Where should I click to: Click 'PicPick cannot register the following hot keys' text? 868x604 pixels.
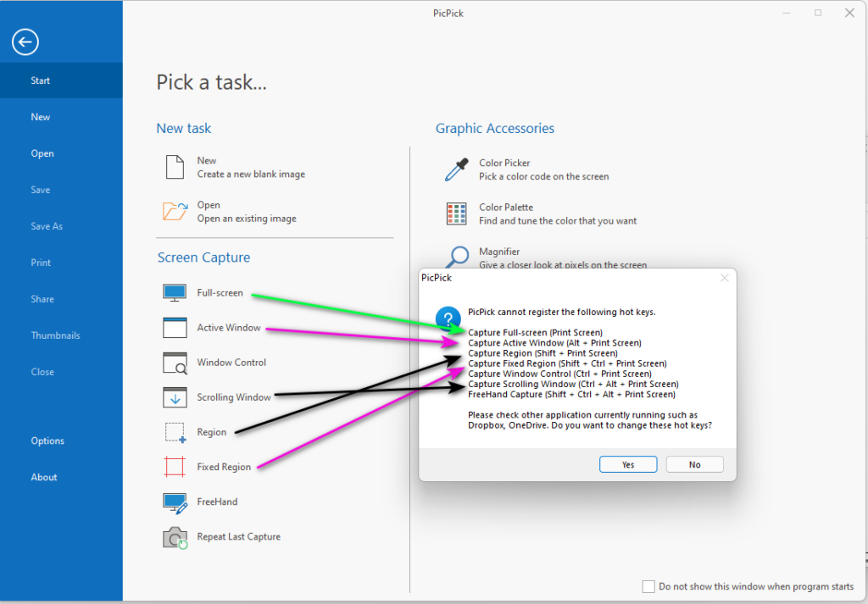pos(561,312)
